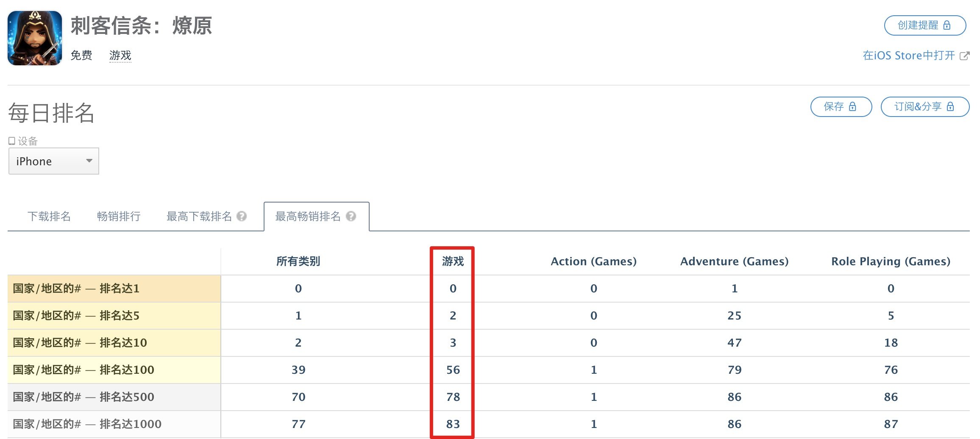The image size is (980, 439).
Task: Click 所有类别 value 1 in 排名达5 row
Action: (298, 316)
